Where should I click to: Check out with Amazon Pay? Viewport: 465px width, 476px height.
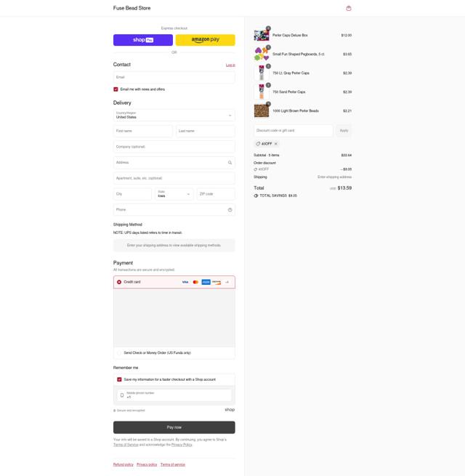205,40
